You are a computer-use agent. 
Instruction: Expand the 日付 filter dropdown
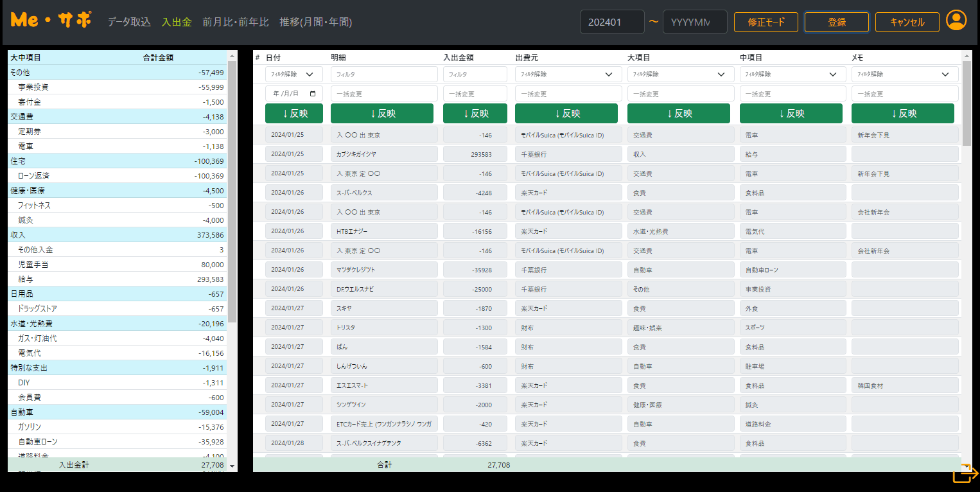click(293, 75)
